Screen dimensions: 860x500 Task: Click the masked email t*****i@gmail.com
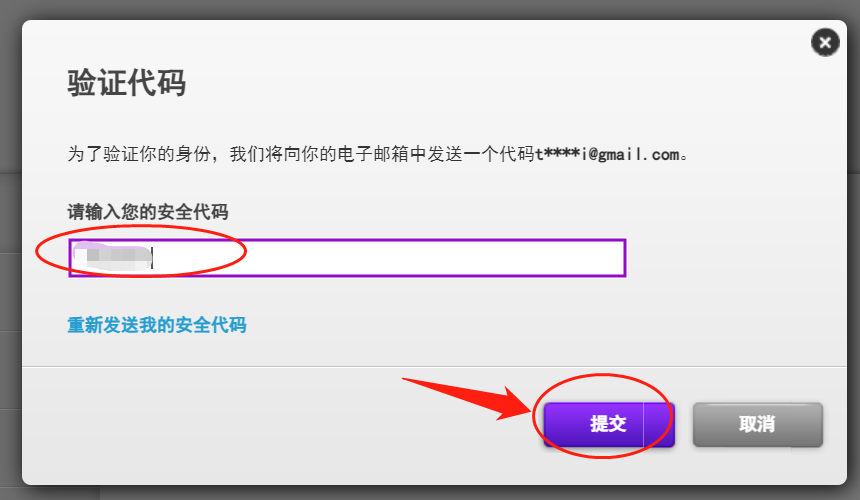point(607,154)
